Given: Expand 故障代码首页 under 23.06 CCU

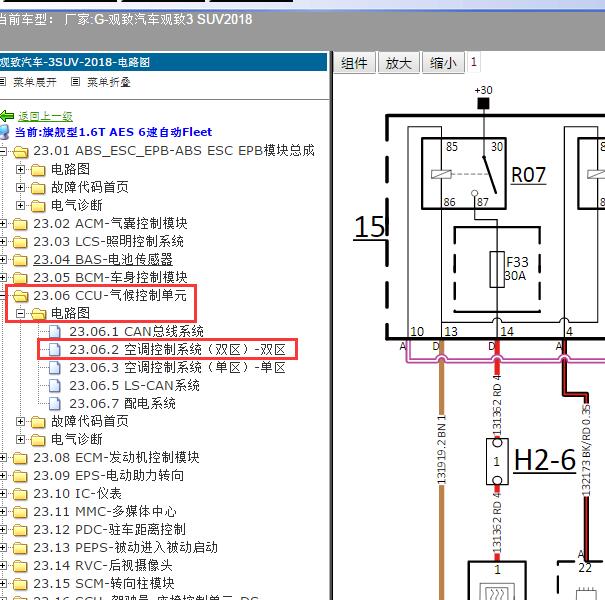Looking at the screenshot, I should click(x=20, y=421).
